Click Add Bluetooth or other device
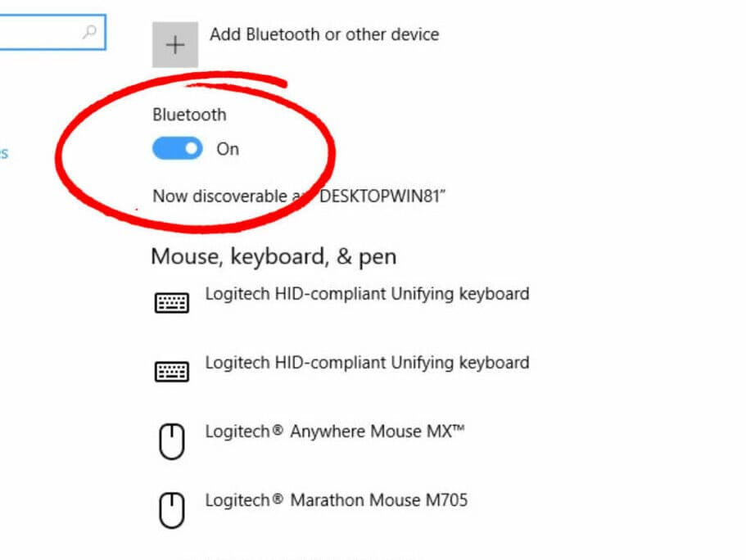 (x=326, y=34)
